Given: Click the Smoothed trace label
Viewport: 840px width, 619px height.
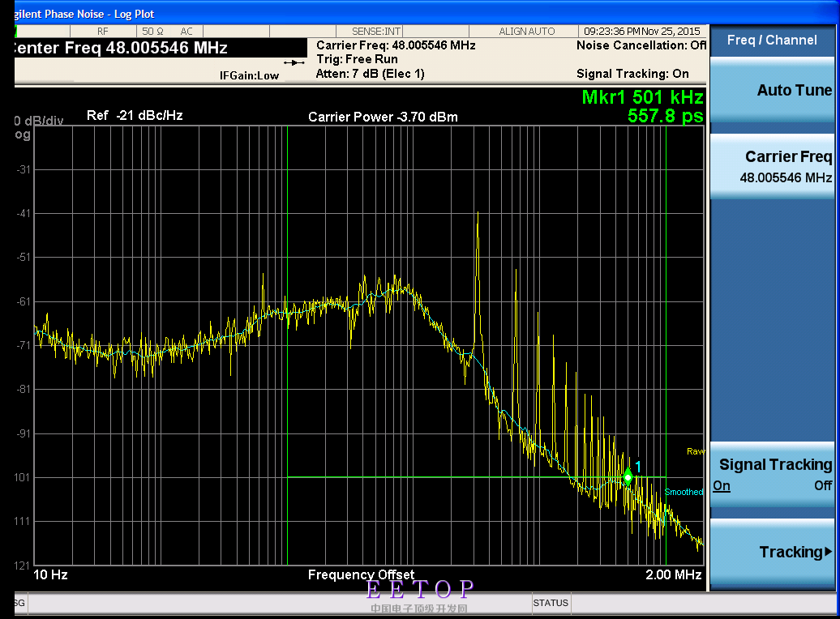Looking at the screenshot, I should (x=684, y=493).
